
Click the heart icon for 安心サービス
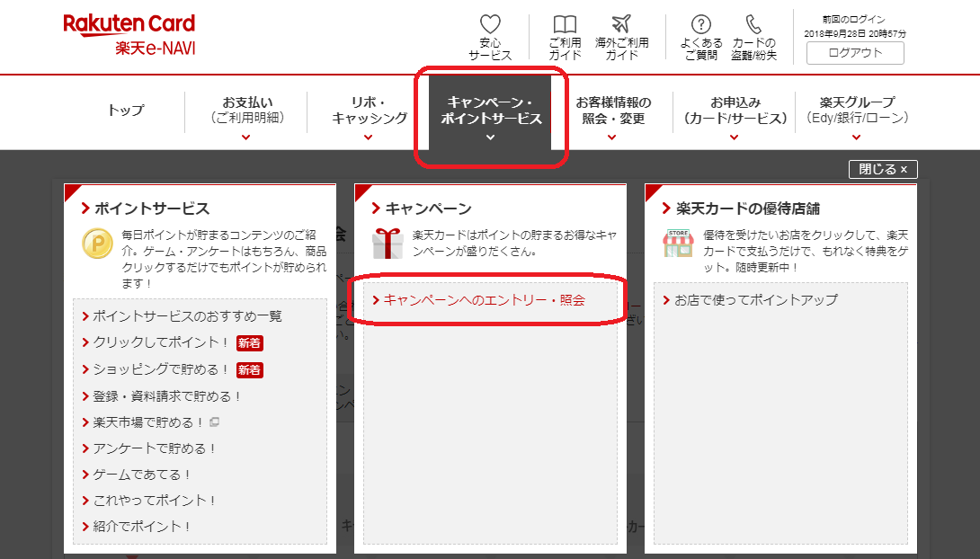pyautogui.click(x=490, y=24)
